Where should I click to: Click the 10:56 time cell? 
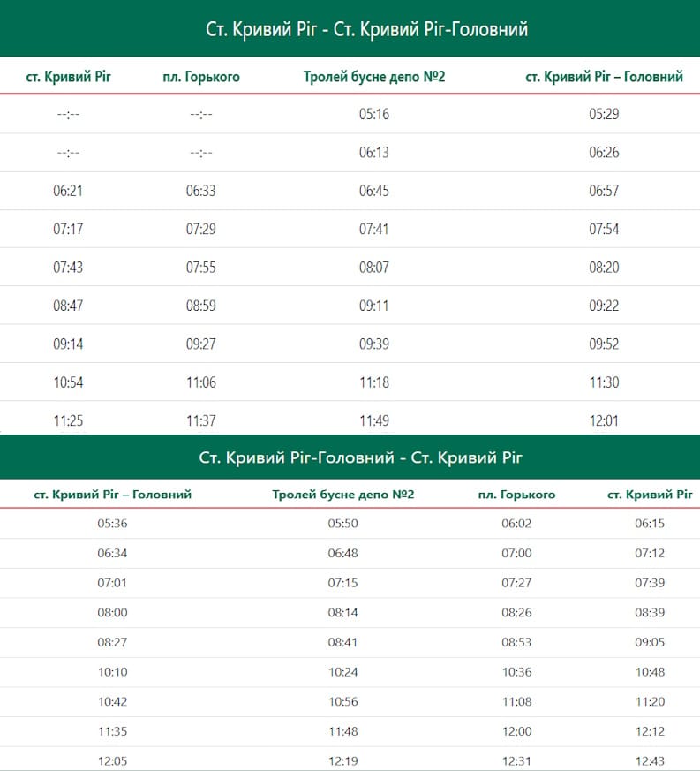342,702
